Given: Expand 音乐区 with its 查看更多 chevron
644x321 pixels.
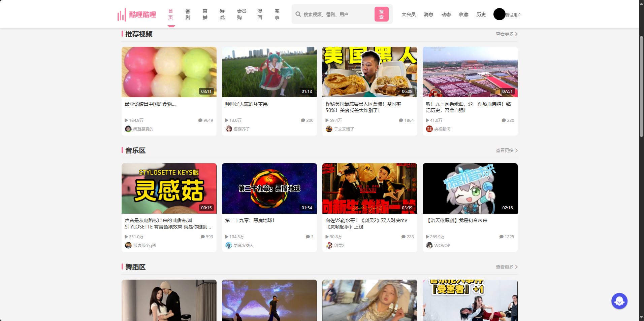Looking at the screenshot, I should click(516, 150).
